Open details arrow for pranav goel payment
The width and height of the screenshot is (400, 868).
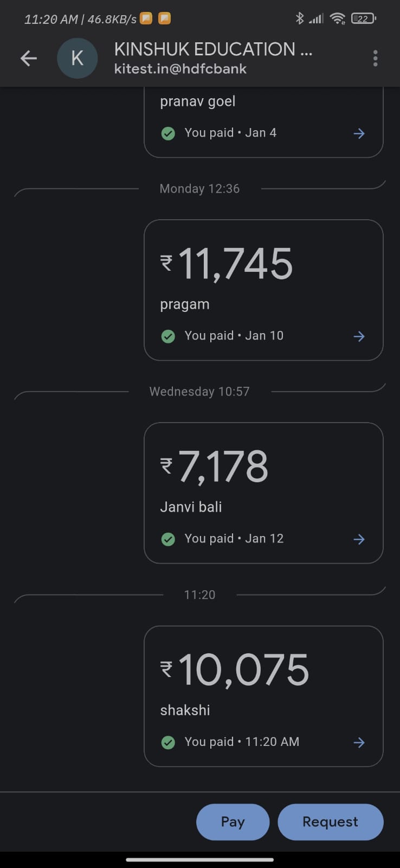pyautogui.click(x=359, y=133)
